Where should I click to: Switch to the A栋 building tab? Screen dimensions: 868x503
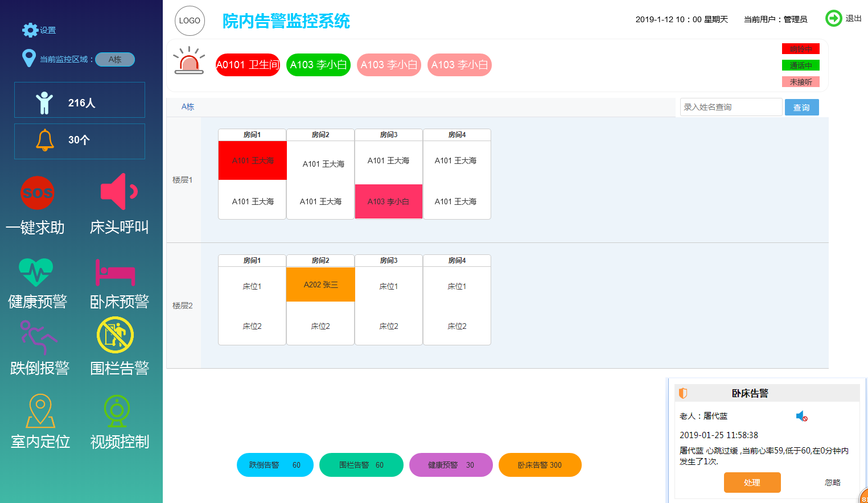(x=188, y=107)
